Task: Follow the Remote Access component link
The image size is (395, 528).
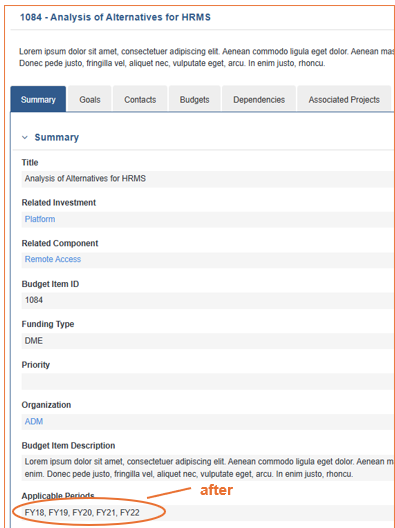Action: (53, 259)
